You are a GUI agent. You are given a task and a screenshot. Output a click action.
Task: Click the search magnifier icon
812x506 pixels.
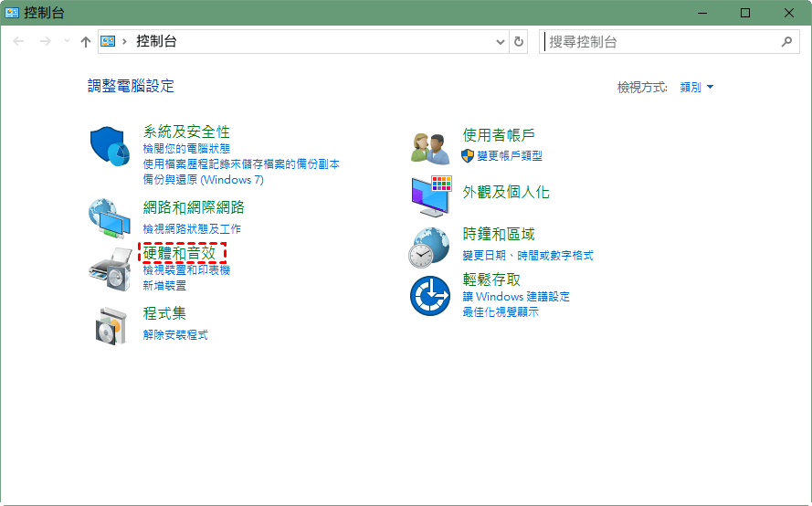click(x=786, y=41)
